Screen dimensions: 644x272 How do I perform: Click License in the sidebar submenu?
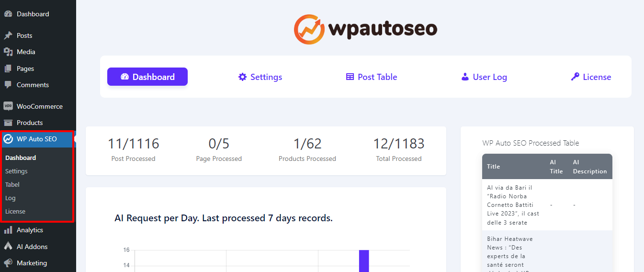15,211
